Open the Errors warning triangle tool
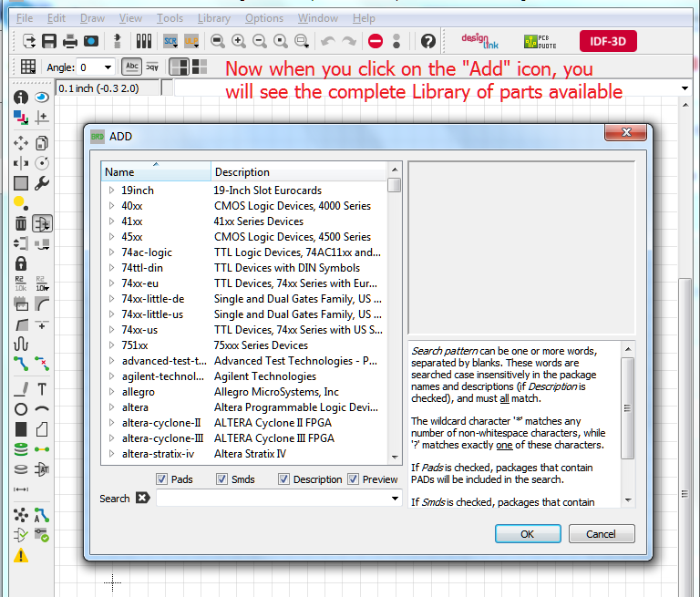 (21, 556)
